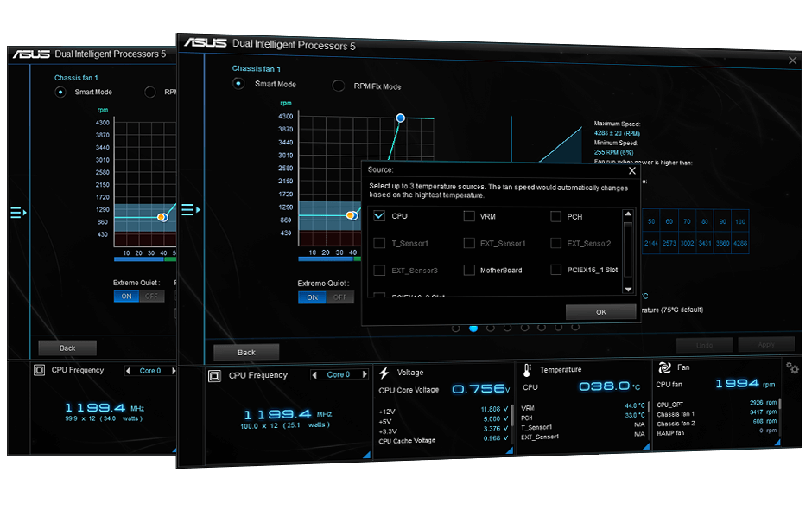Image resolution: width=812 pixels, height=517 pixels.
Task: Click Chassis fan 1 title in front window
Action: (257, 68)
